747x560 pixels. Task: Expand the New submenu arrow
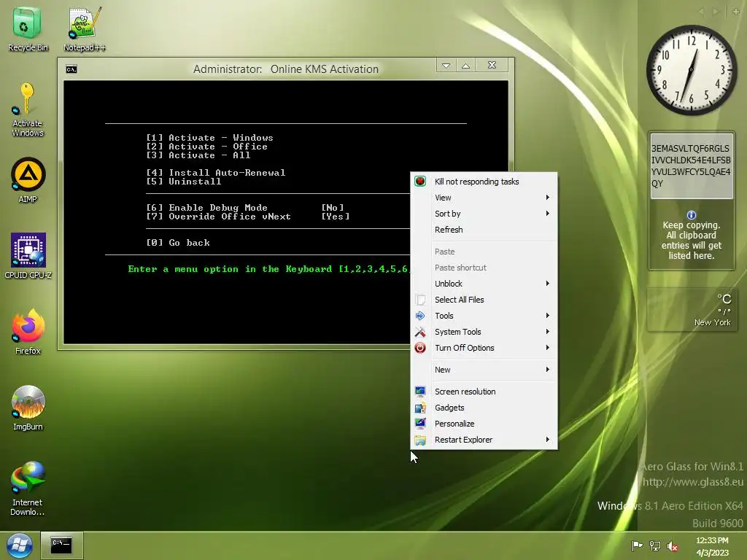click(x=548, y=370)
